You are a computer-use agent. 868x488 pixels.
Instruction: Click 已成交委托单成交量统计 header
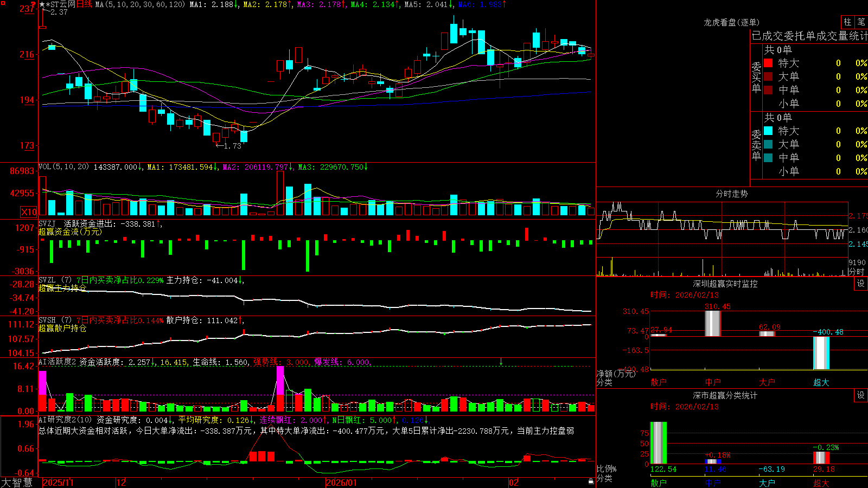(809, 36)
